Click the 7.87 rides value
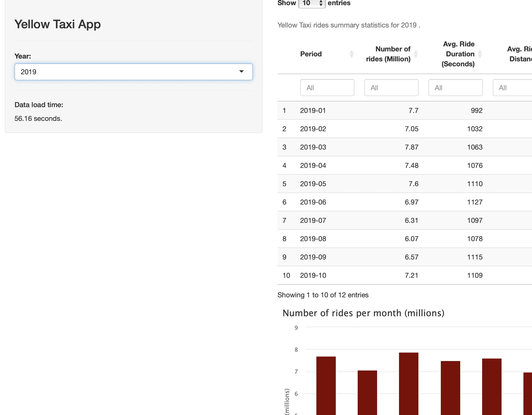The image size is (532, 415). 411,147
